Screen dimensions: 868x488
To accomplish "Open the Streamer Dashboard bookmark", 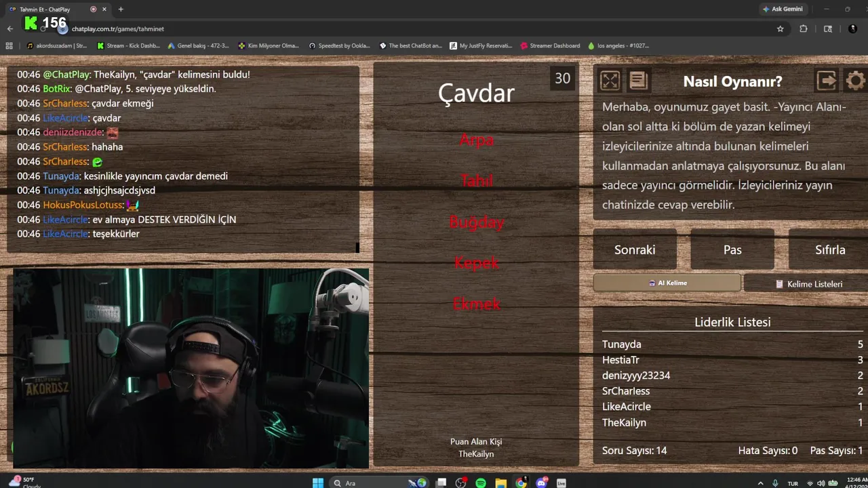I will click(550, 46).
